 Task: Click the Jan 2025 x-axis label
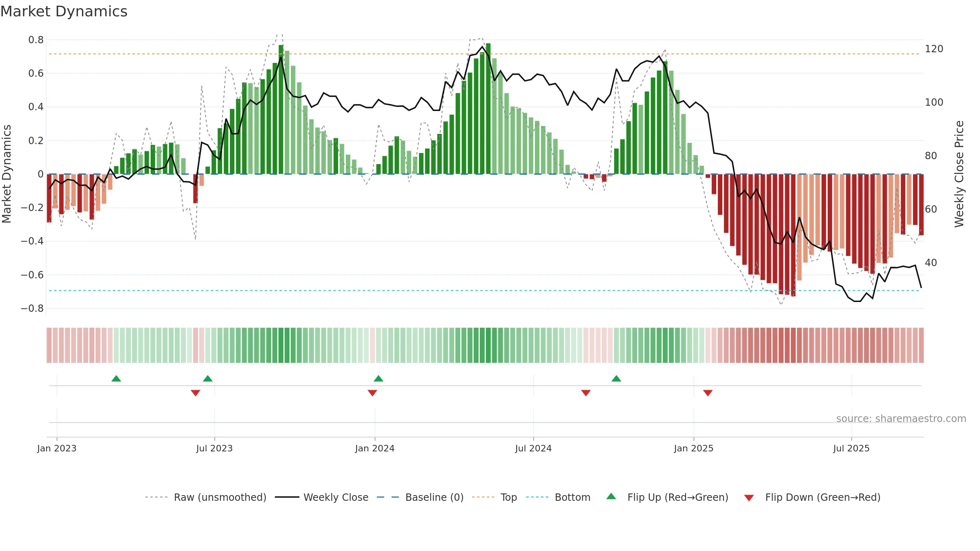click(x=694, y=449)
